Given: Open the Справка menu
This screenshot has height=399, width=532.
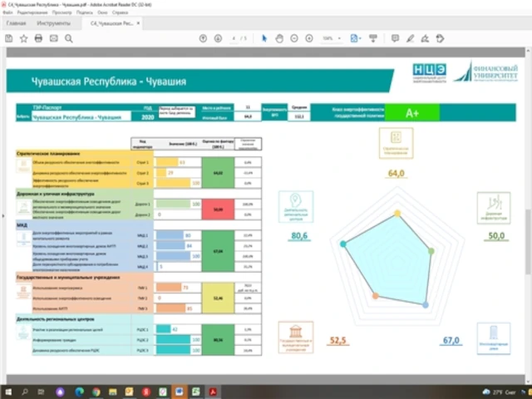Looking at the screenshot, I should coord(120,12).
